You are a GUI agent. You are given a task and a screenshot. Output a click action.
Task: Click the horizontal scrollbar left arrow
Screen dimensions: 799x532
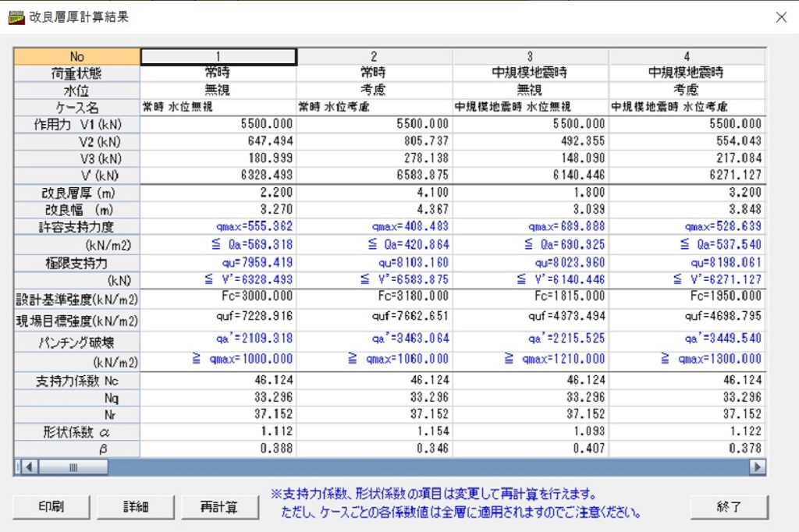coord(29,466)
